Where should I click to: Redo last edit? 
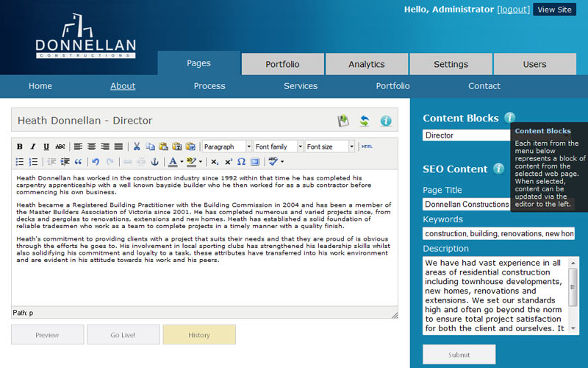click(x=110, y=162)
